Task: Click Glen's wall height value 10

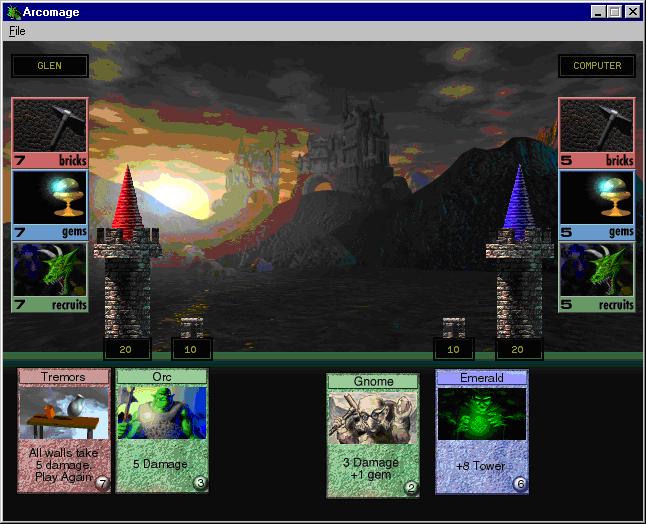Action: [x=192, y=349]
